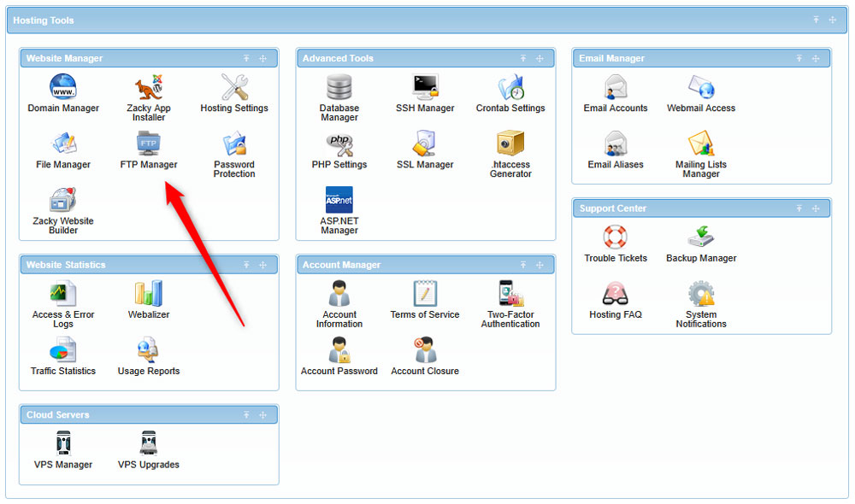Toggle the pin on Hosting Tools header
Screen dimensions: 855x504
coord(817,19)
